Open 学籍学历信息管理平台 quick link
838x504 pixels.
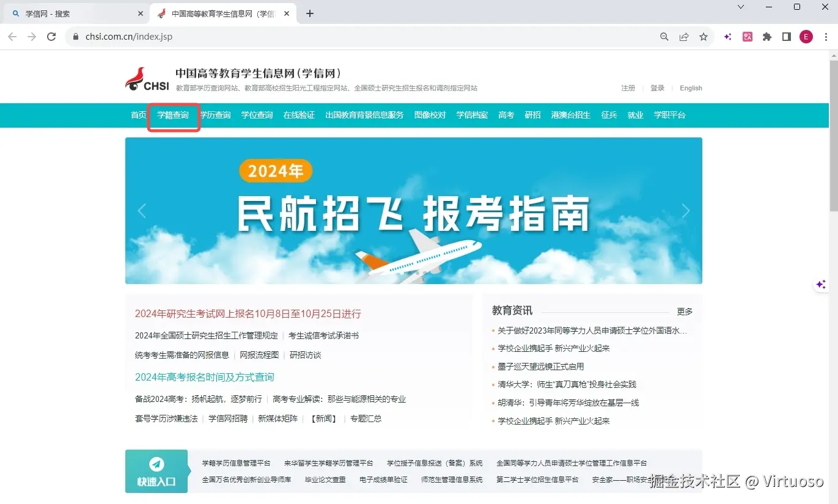(236, 463)
